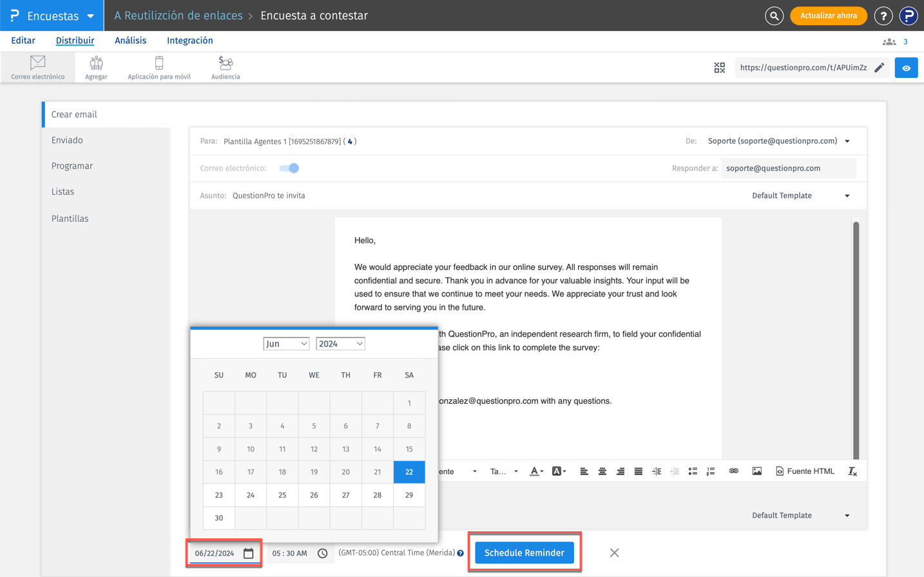Open the Correo electrónico distribution option
Viewport: 924px width, 577px height.
[x=37, y=68]
